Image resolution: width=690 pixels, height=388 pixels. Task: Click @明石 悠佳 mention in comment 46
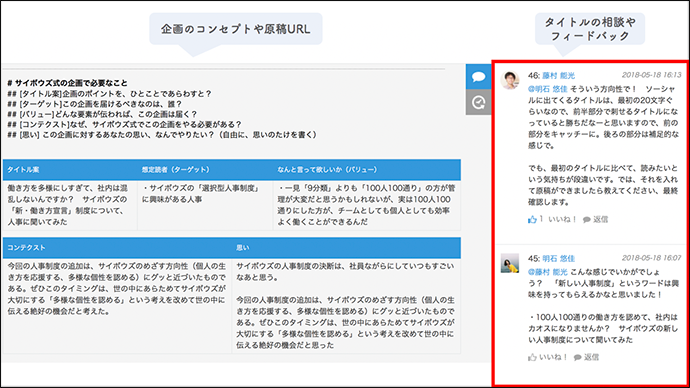point(548,89)
